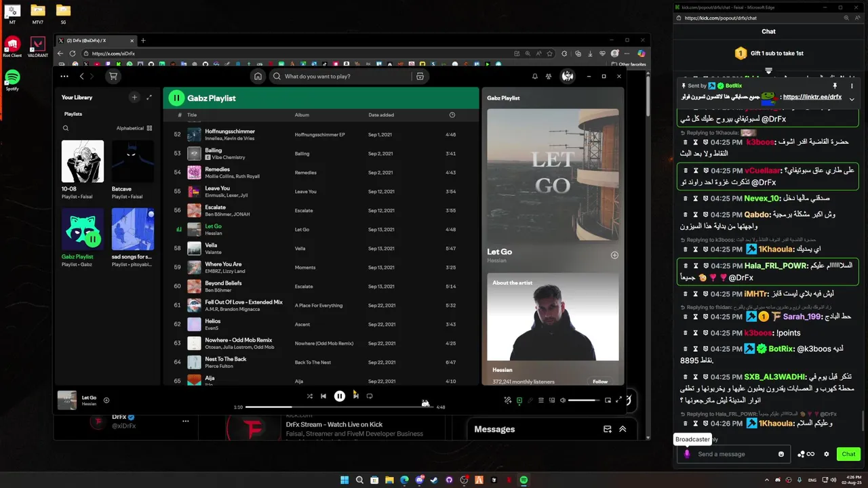
Task: Unpin the BotRix pinned message
Action: click(x=835, y=86)
